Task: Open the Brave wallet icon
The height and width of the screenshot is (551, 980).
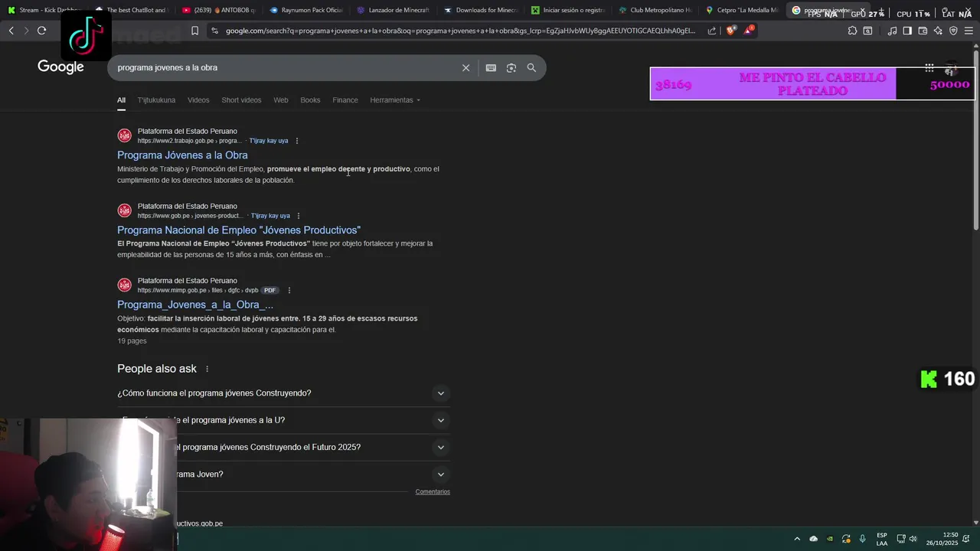Action: point(923,31)
